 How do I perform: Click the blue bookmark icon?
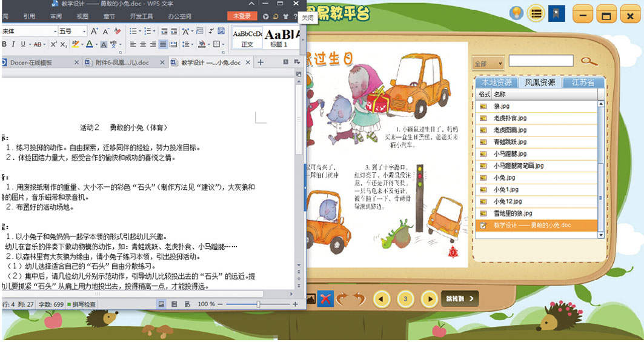pos(557,13)
